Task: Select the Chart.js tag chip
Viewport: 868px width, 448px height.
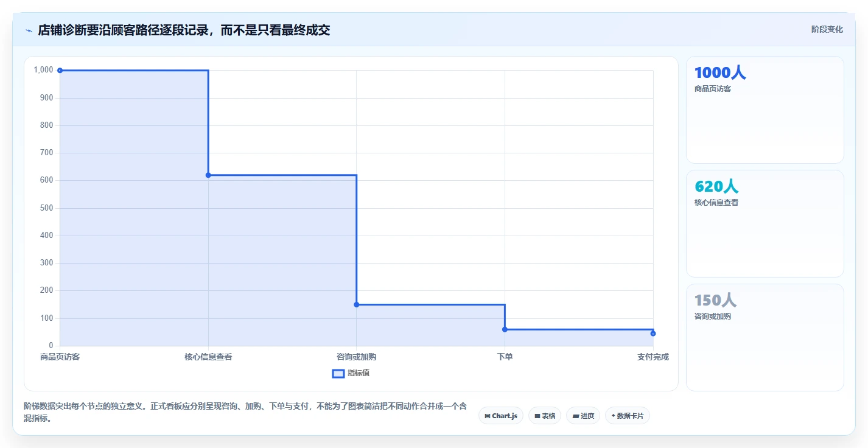Action: pos(501,416)
